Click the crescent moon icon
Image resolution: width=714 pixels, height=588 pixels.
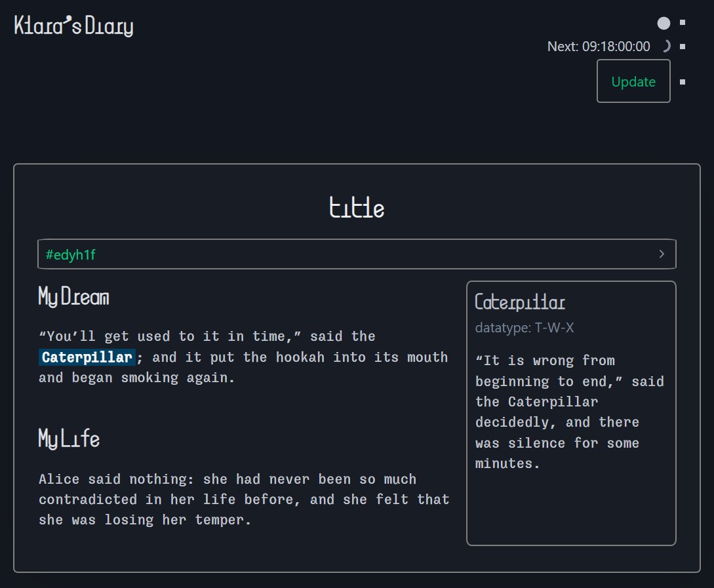pyautogui.click(x=666, y=46)
